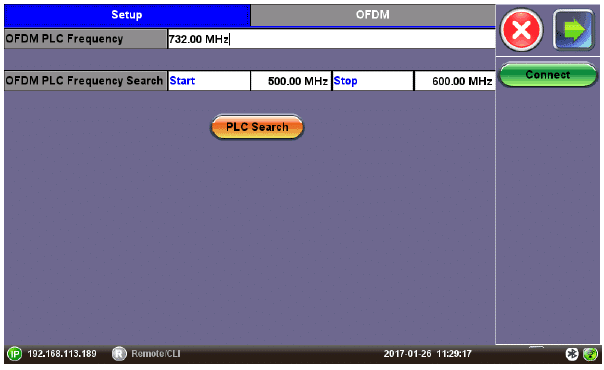Click the Remote/CLI status text
The width and height of the screenshot is (604, 370).
click(156, 353)
